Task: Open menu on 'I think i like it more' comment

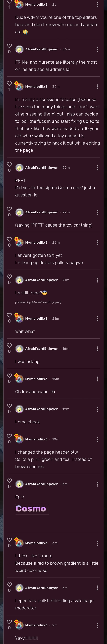Action: tap(98, 543)
